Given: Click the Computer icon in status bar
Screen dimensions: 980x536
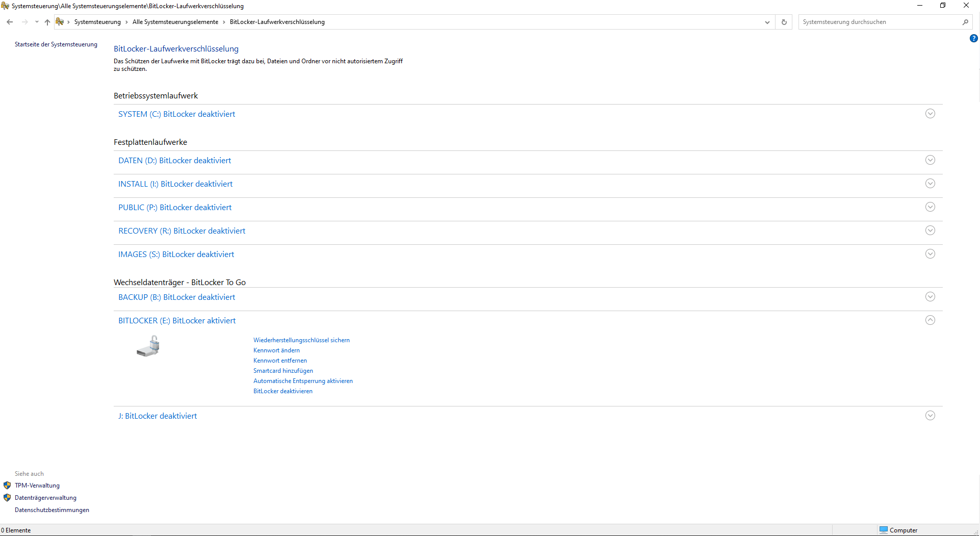Looking at the screenshot, I should click(x=884, y=530).
